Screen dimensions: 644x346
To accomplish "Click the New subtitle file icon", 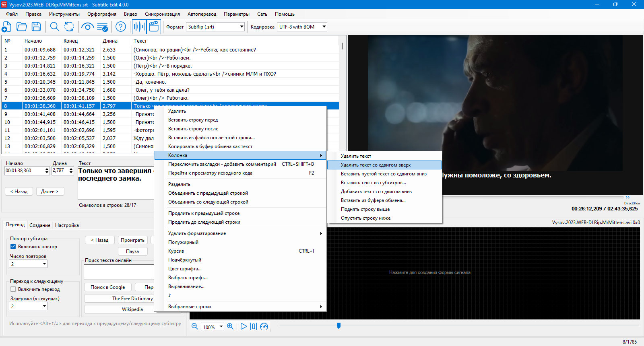I will click(6, 27).
